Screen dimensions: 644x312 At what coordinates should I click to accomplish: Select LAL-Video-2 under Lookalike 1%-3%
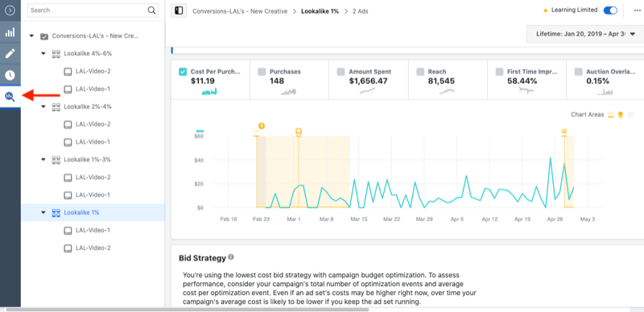(93, 177)
